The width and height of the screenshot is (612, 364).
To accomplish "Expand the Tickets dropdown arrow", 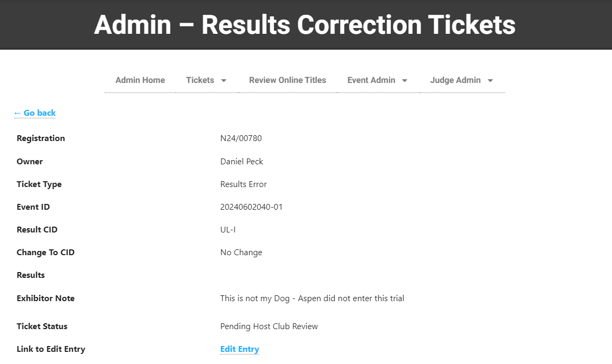I will pyautogui.click(x=224, y=81).
